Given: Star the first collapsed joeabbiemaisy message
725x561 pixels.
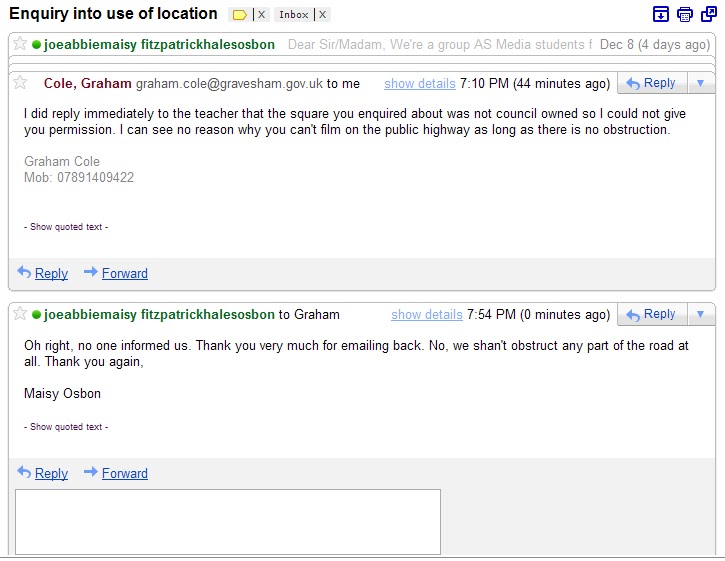Looking at the screenshot, I should (20, 44).
